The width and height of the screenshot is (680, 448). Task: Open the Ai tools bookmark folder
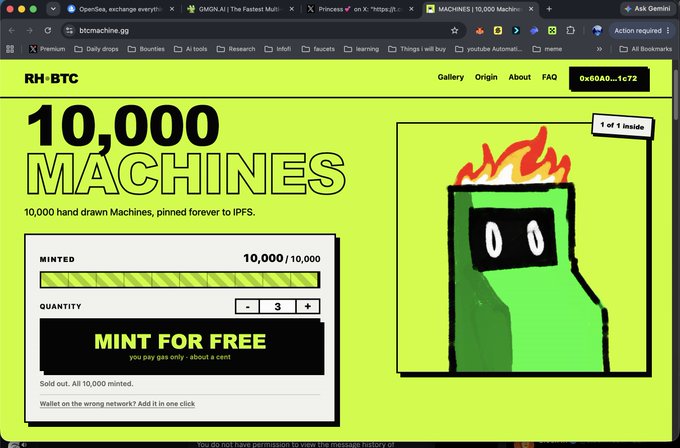[x=191, y=49]
